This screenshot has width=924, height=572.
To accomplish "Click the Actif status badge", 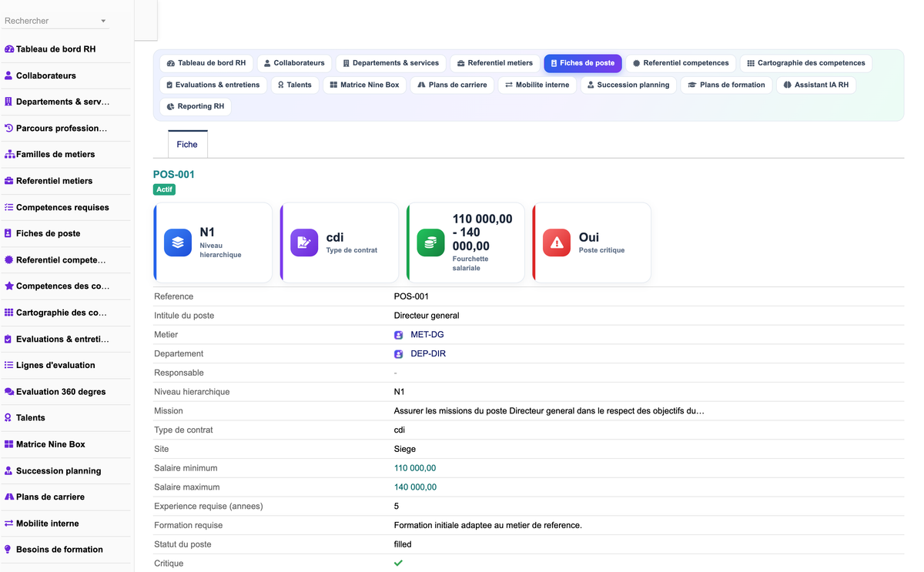I will tap(164, 189).
